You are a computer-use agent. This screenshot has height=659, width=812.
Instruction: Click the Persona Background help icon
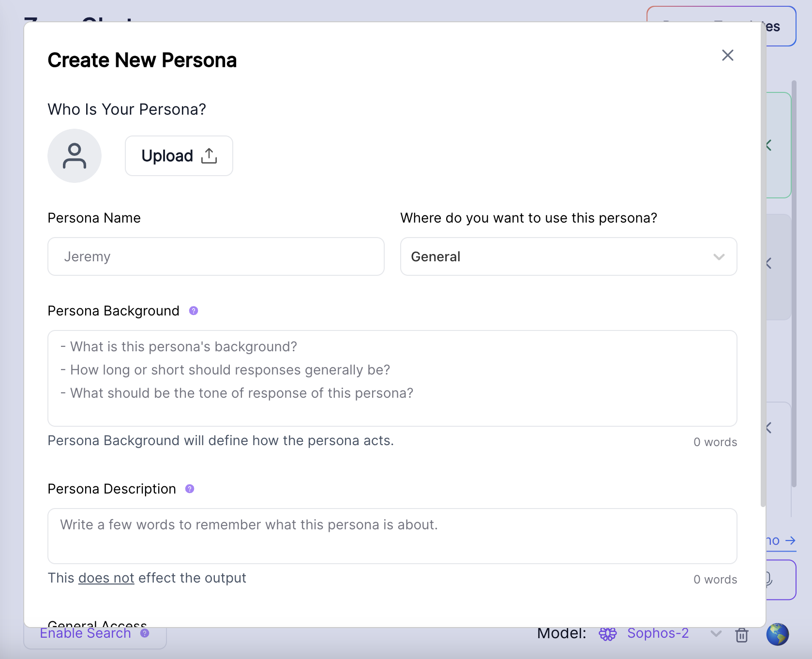(194, 311)
